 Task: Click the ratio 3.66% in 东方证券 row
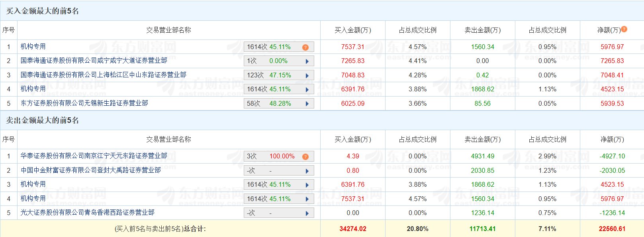click(418, 103)
